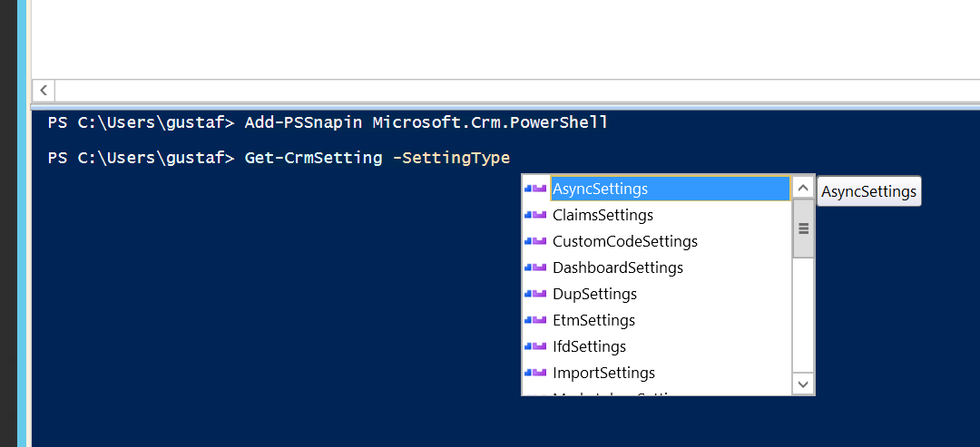Image resolution: width=980 pixels, height=447 pixels.
Task: Click the icon beside IfdSettings
Action: [x=536, y=346]
